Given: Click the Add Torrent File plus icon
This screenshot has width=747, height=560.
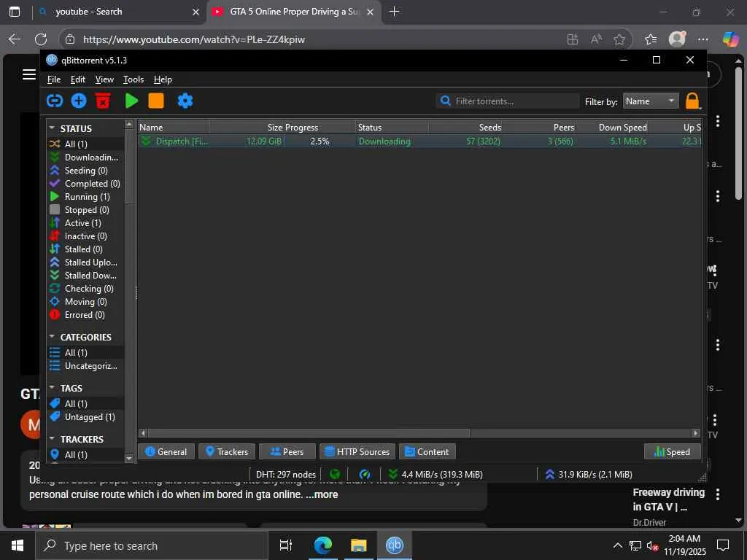Looking at the screenshot, I should tap(79, 101).
